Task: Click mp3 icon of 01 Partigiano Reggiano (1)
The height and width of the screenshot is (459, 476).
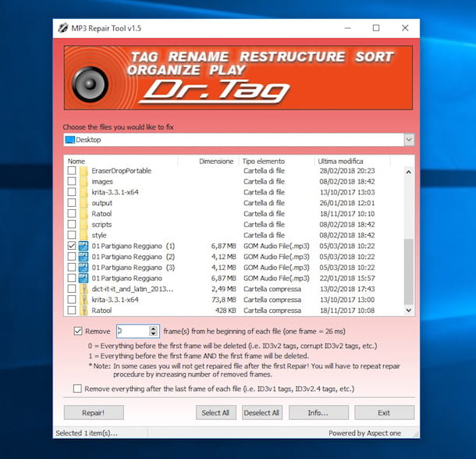Action: (x=83, y=246)
